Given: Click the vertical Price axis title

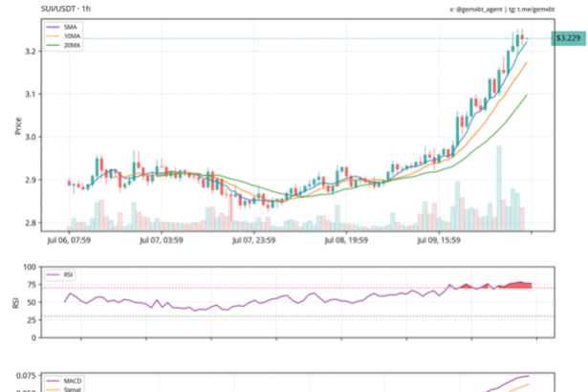Looking at the screenshot, I should (x=16, y=124).
